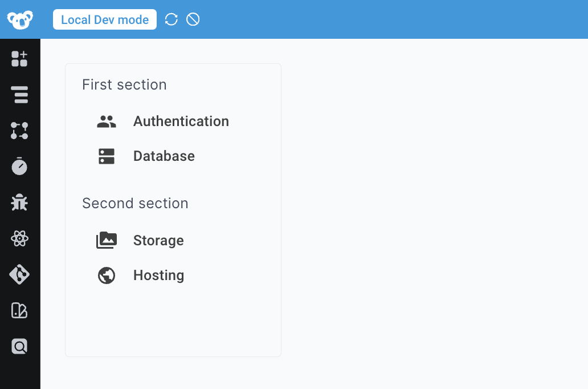This screenshot has height=389, width=588.
Task: Click the version control diamond icon
Action: [x=20, y=274]
